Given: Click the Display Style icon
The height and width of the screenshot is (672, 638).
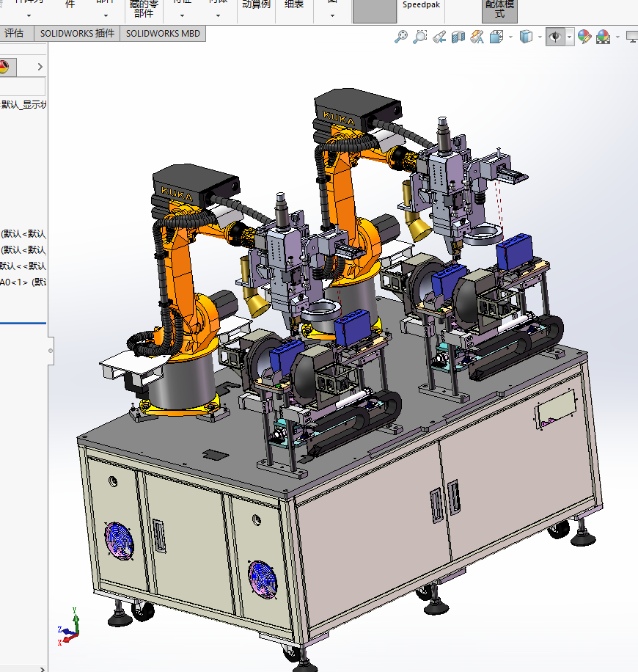Looking at the screenshot, I should (x=527, y=37).
